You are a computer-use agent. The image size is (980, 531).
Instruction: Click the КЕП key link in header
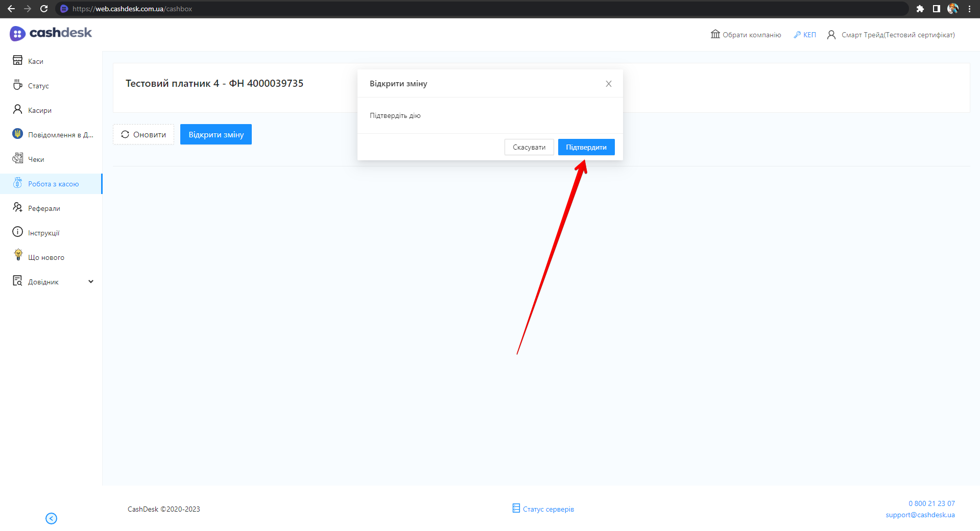[x=805, y=35]
